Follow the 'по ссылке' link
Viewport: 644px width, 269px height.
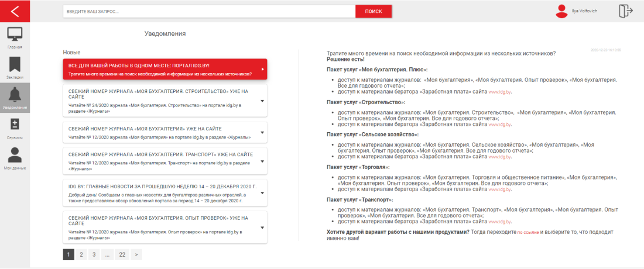[527, 232]
